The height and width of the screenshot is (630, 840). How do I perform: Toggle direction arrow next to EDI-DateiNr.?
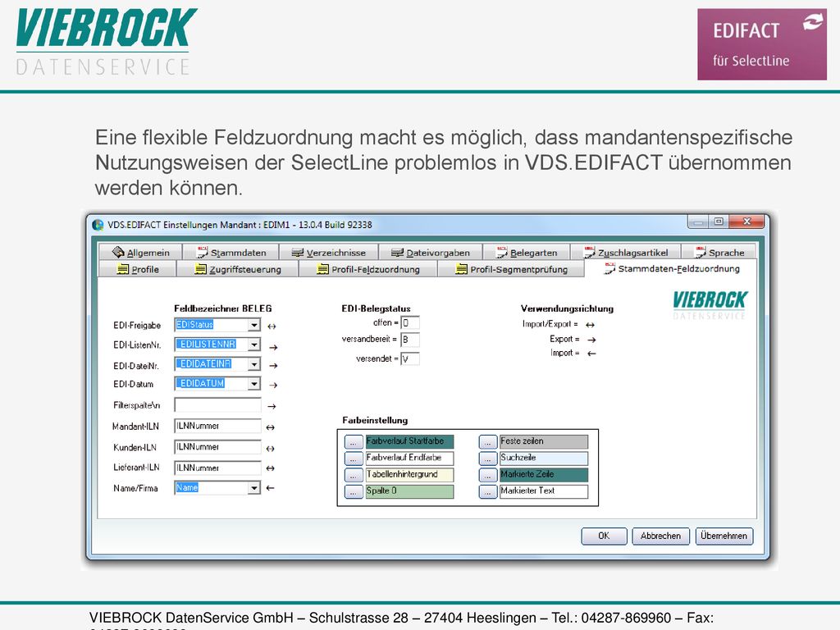pyautogui.click(x=273, y=365)
